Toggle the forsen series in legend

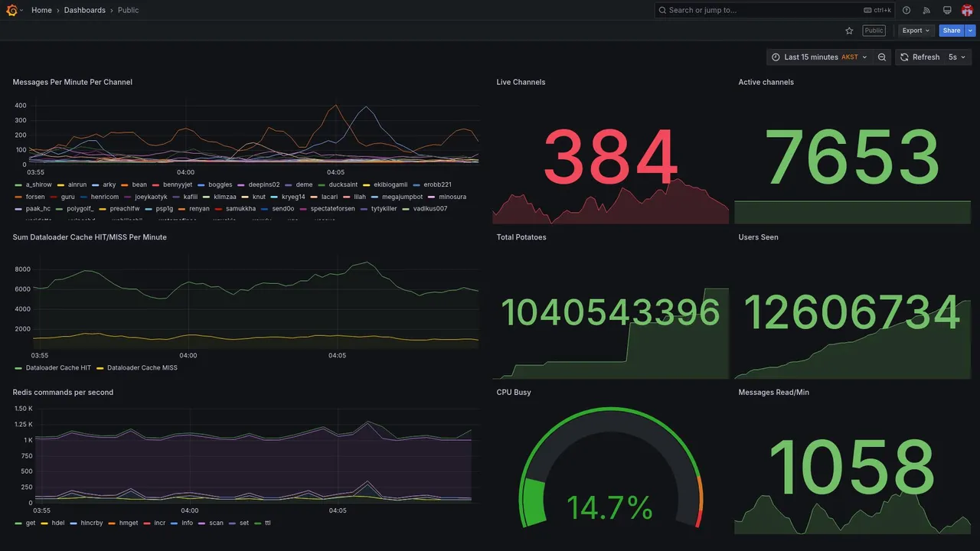click(x=35, y=197)
